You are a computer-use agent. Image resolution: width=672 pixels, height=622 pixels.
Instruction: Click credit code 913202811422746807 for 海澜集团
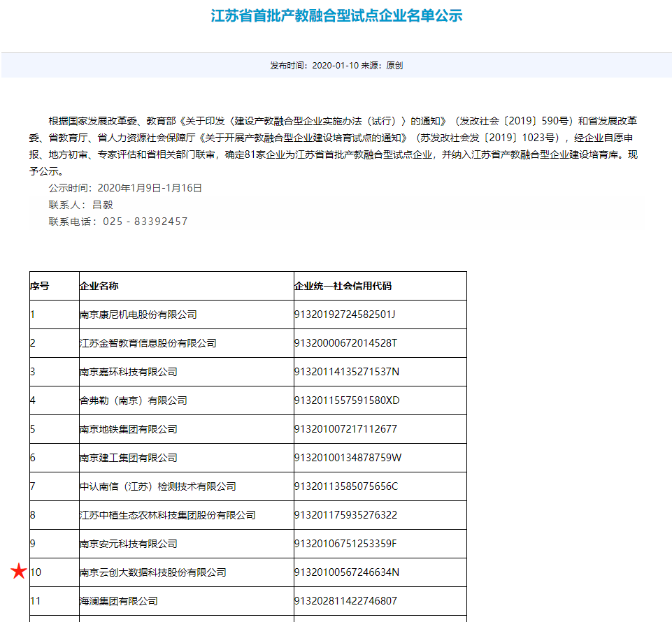tap(345, 601)
